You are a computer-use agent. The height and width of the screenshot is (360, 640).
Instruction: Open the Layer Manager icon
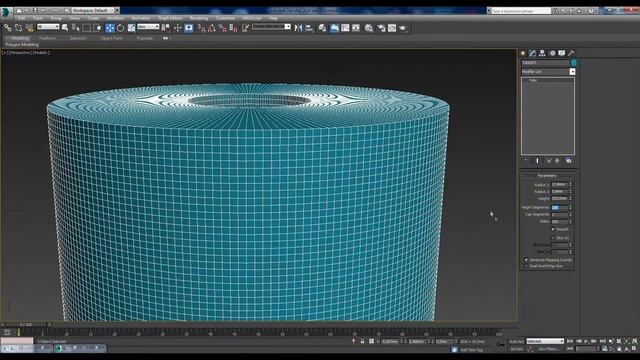tap(322, 28)
